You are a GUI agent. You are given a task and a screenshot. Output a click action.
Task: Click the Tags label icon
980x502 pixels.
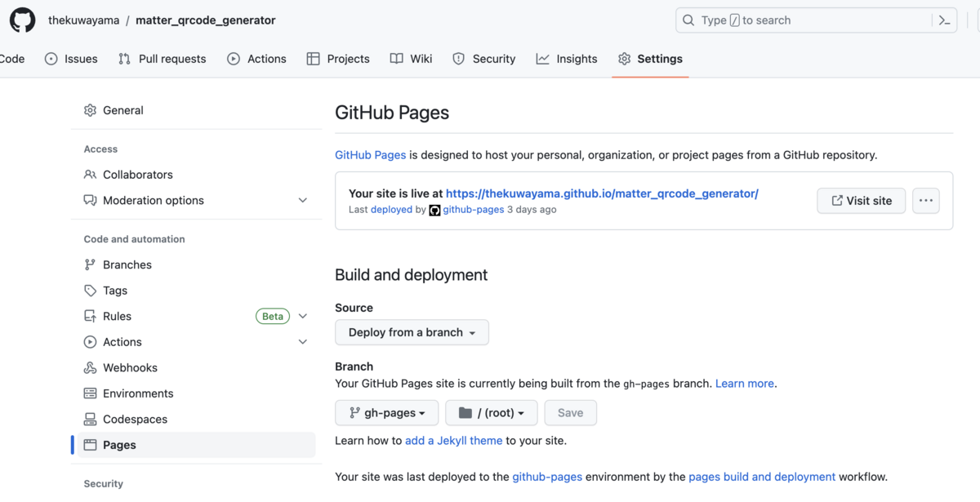coord(91,291)
